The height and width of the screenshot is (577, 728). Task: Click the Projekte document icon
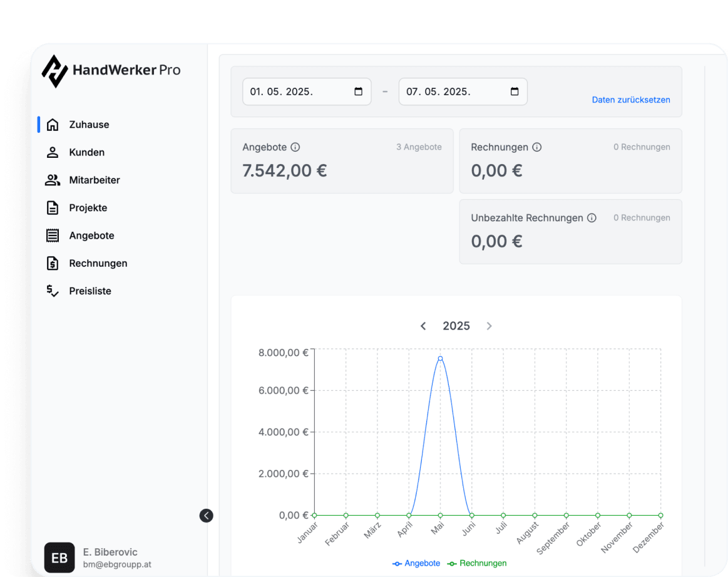53,207
